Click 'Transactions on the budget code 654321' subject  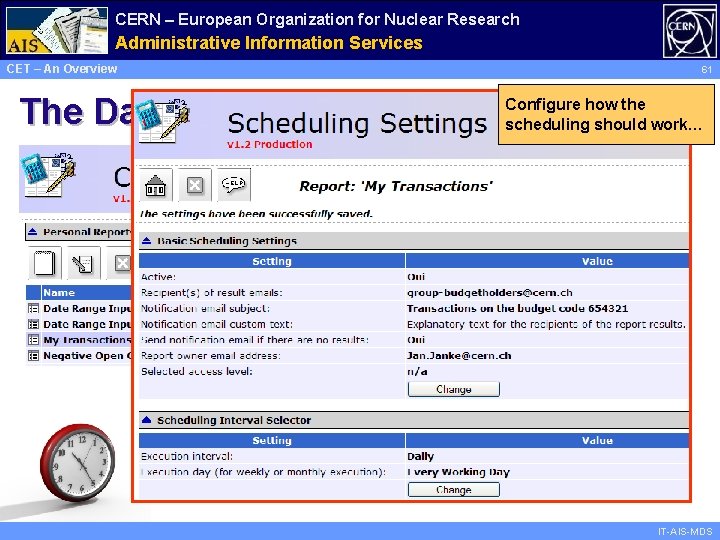coord(518,308)
